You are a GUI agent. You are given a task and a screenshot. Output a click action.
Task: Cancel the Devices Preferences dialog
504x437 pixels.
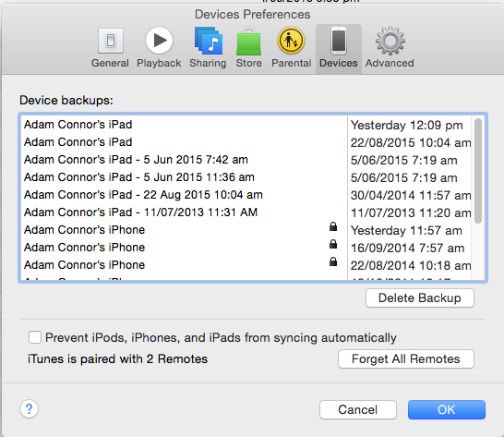(x=358, y=409)
